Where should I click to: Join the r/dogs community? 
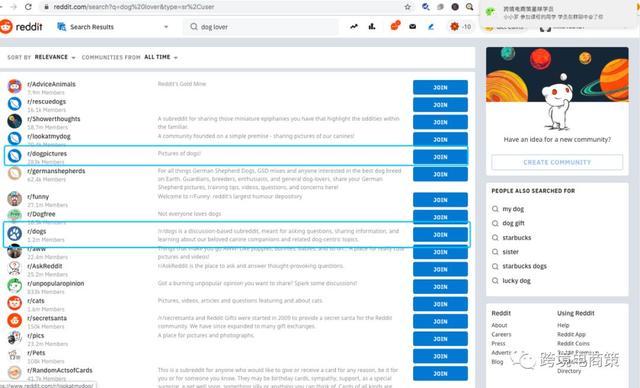click(x=440, y=235)
